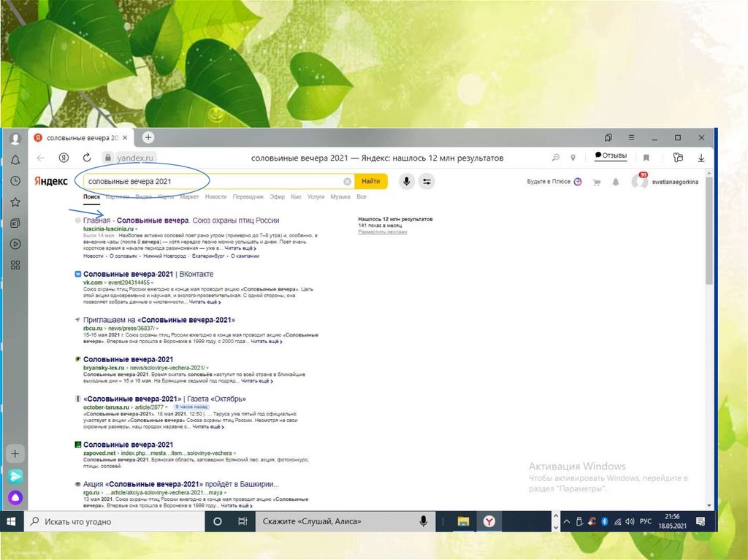Open the swetlanaegorkina account menu
The height and width of the screenshot is (560, 748).
tap(674, 182)
